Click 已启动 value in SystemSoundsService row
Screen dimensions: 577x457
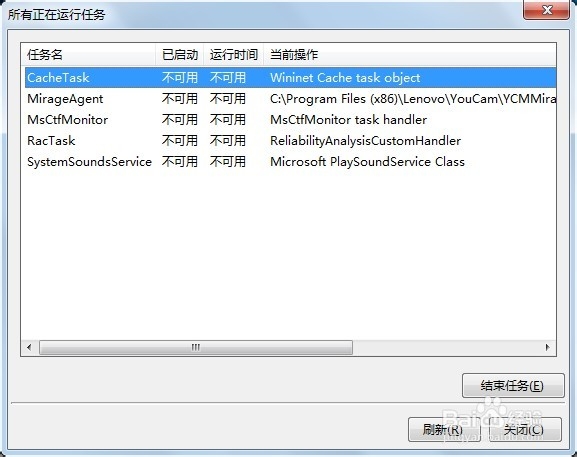pyautogui.click(x=180, y=162)
